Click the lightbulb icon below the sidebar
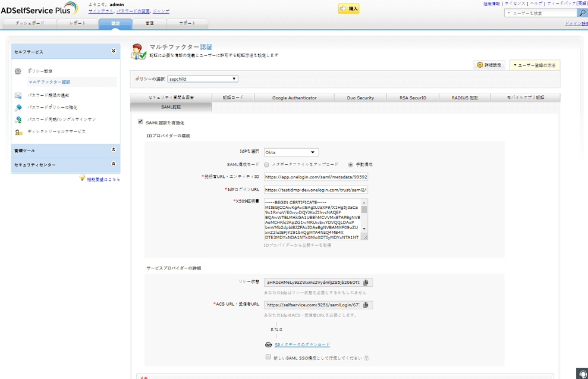This screenshot has width=588, height=379. point(82,178)
